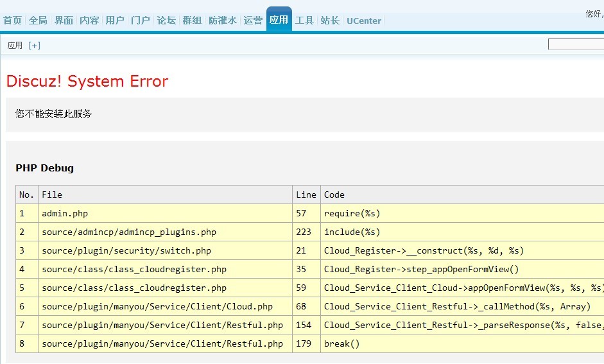
Task: Click the 您好 greeting text
Action: (x=594, y=14)
